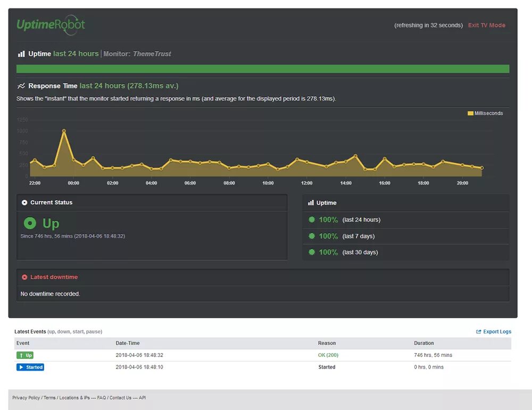Screen dimensions: 532x410
Task: Click the blue Started event badge
Action: [30, 367]
